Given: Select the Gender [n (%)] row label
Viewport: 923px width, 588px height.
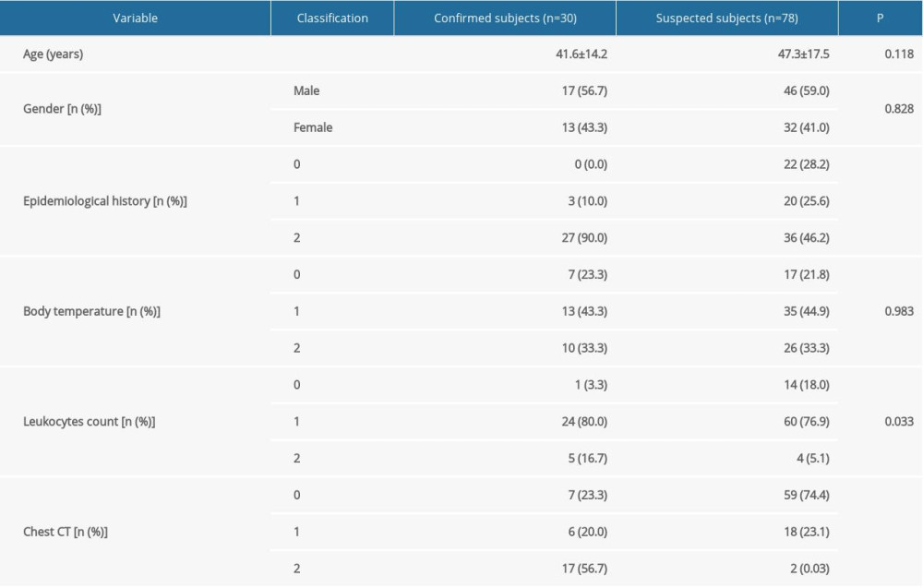Looking at the screenshot, I should point(60,109).
